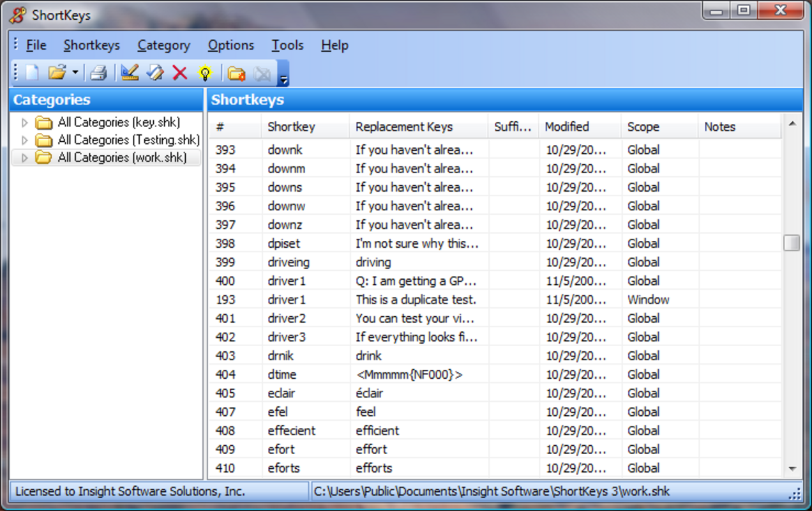Open the Tools menu
The width and height of the screenshot is (812, 511).
pyautogui.click(x=287, y=45)
